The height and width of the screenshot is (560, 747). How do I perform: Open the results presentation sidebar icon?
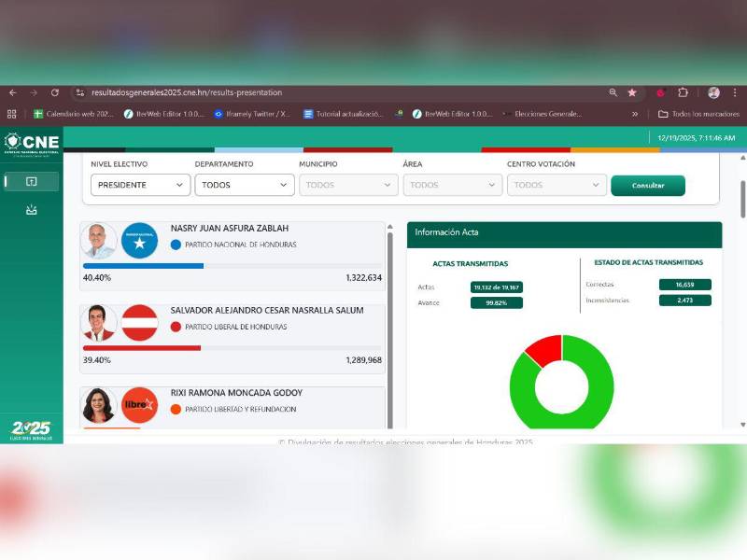[x=31, y=182]
